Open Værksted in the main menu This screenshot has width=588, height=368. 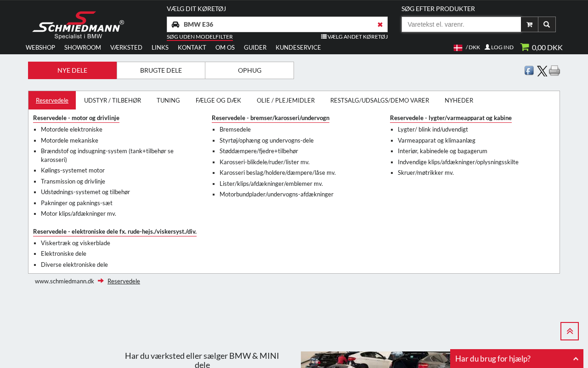coord(126,47)
